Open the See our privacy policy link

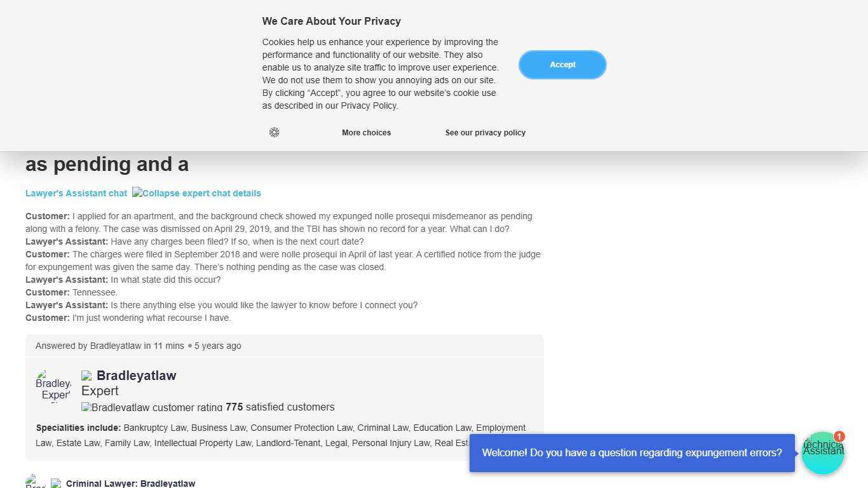tap(485, 133)
